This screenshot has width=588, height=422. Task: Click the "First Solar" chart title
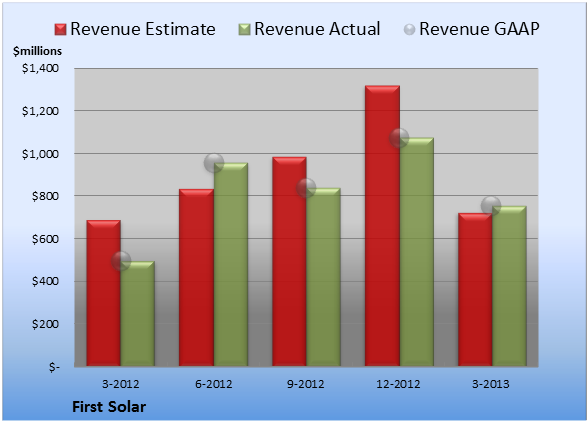pos(109,407)
